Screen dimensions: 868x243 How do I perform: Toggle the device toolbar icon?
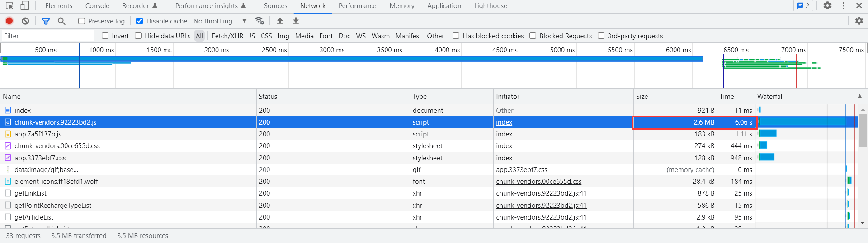(25, 6)
